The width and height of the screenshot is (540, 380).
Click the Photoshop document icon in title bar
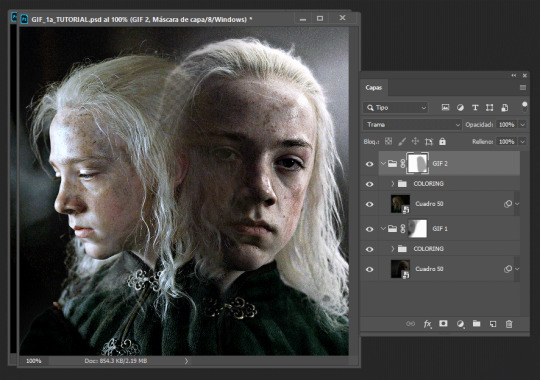(24, 19)
